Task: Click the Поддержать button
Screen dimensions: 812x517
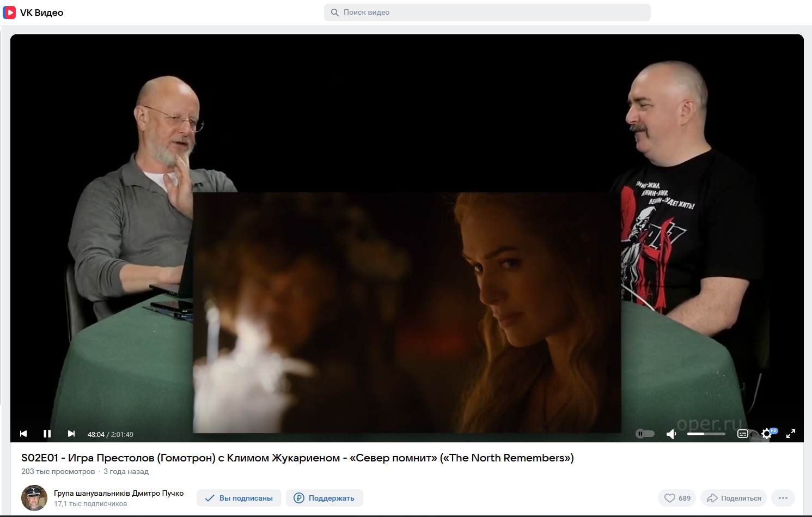Action: (x=325, y=498)
